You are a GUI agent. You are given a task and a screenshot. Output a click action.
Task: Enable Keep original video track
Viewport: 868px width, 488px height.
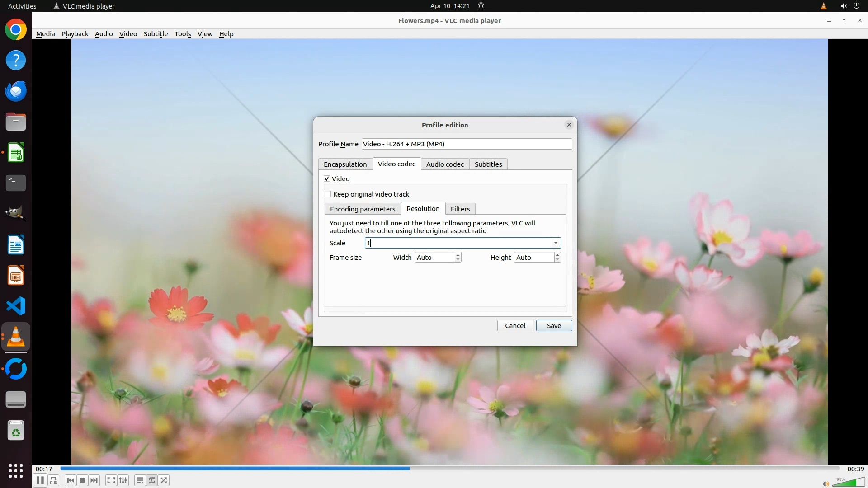coord(328,194)
